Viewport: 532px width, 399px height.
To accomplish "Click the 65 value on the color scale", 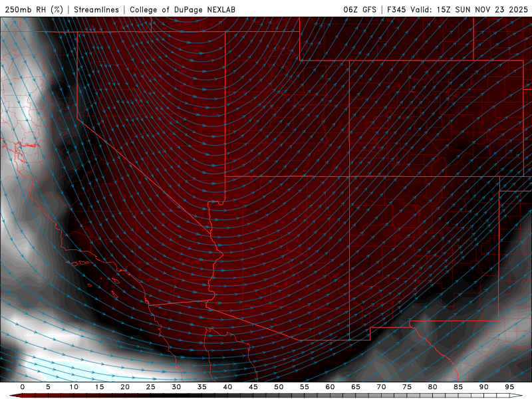I will click(x=356, y=387).
